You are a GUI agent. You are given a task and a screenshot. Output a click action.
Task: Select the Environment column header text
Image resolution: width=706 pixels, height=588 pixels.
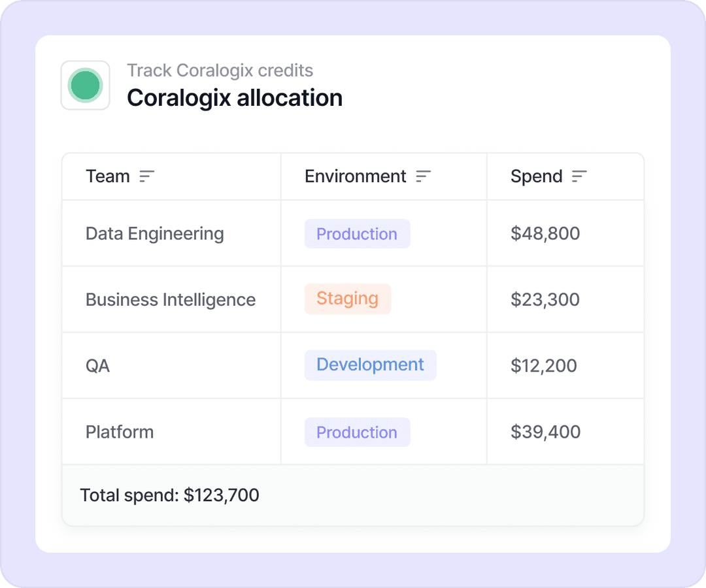click(x=356, y=176)
